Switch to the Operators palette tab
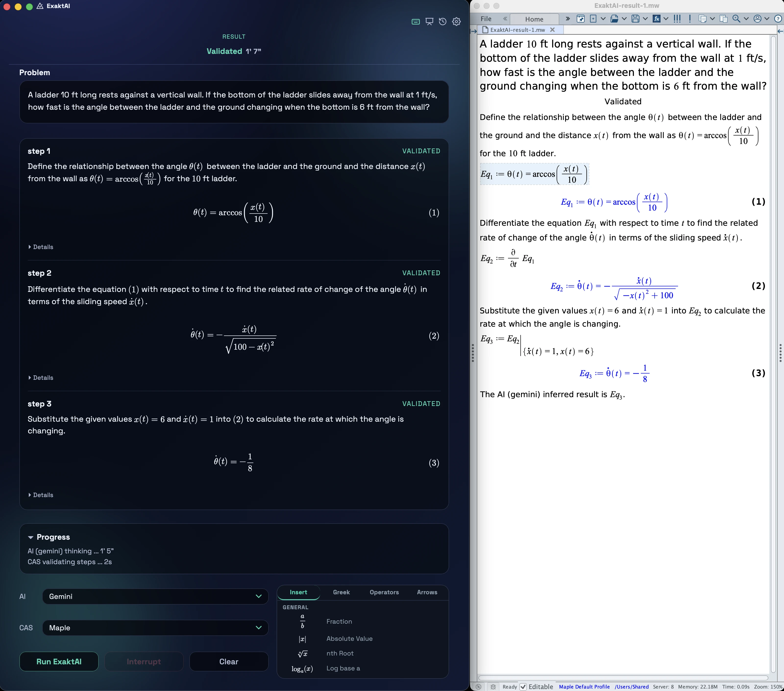Viewport: 784px width, 691px height. pos(384,593)
